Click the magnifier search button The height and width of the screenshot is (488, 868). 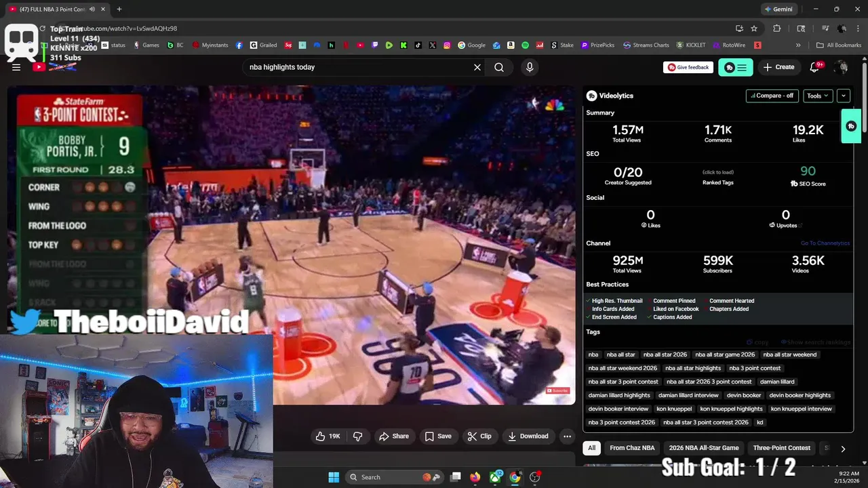499,67
